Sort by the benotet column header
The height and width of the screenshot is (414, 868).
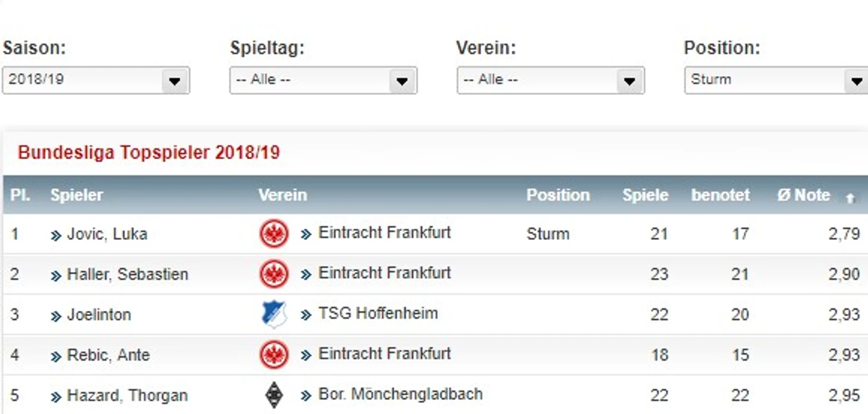coord(720,195)
